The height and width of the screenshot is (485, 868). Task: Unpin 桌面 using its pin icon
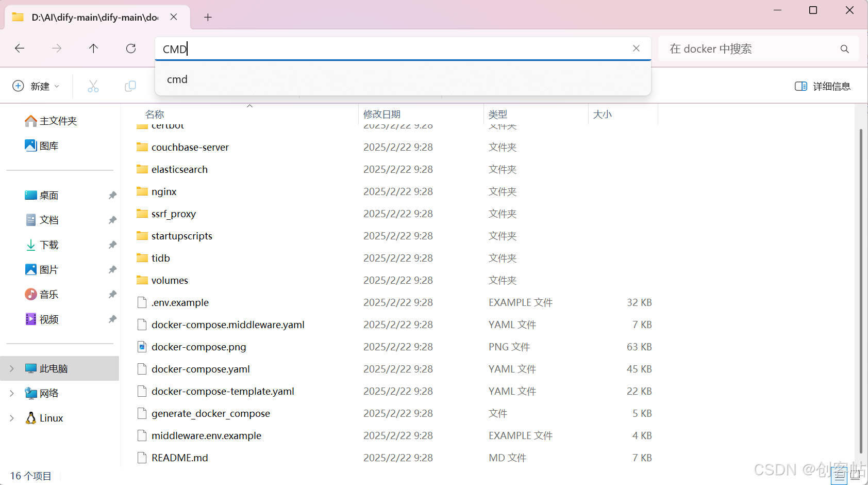coord(112,196)
